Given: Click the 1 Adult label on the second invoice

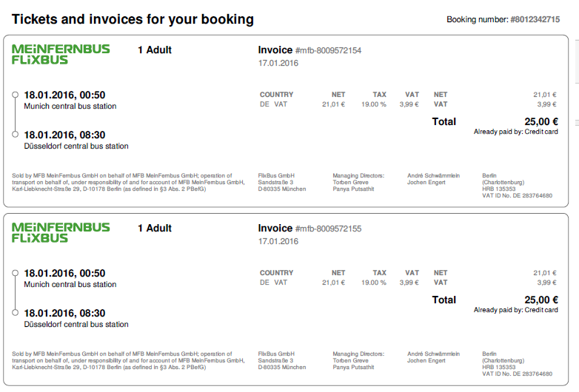Looking at the screenshot, I should (x=155, y=229).
